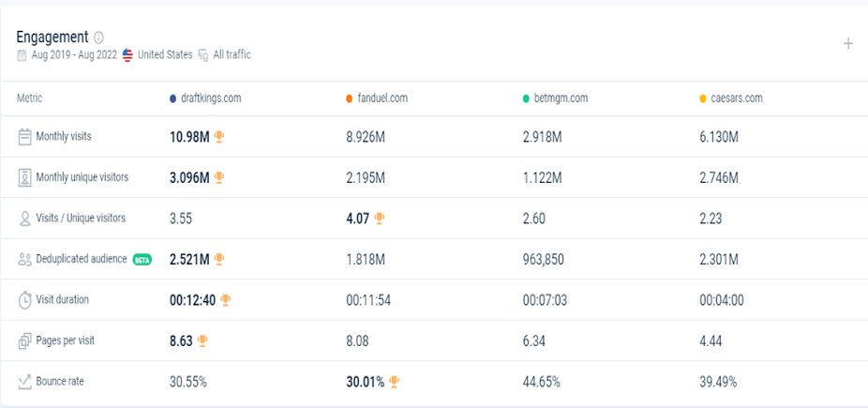This screenshot has width=868, height=408.
Task: Click the 6.34 pages per visit value
Action: click(x=534, y=340)
